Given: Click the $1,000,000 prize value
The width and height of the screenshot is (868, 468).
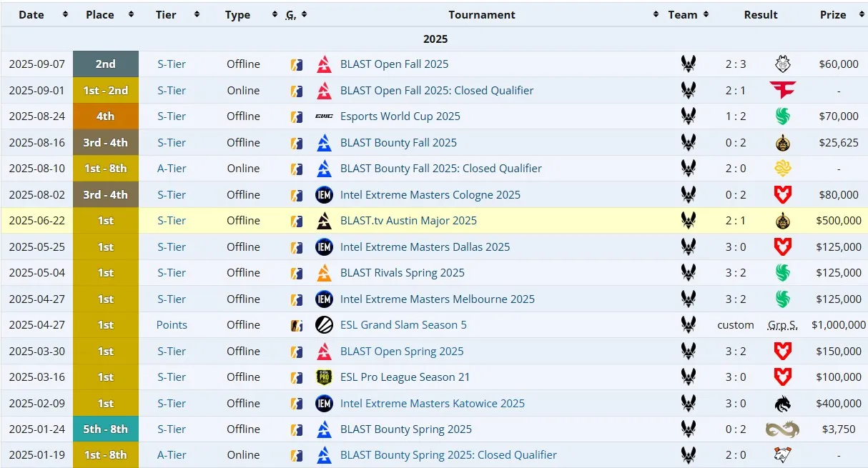Looking at the screenshot, I should pos(839,325).
